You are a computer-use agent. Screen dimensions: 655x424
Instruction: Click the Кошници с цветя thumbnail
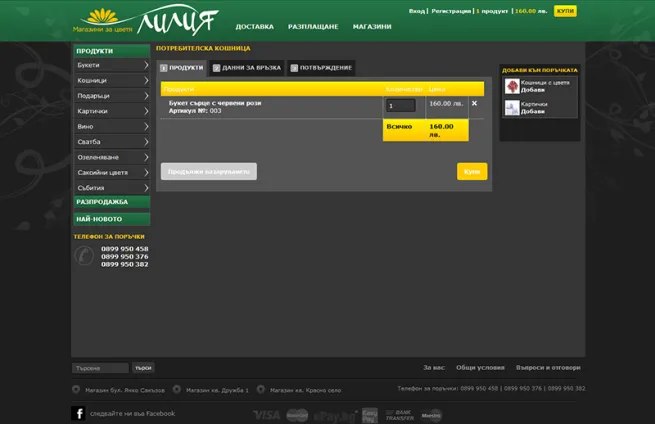click(x=512, y=86)
